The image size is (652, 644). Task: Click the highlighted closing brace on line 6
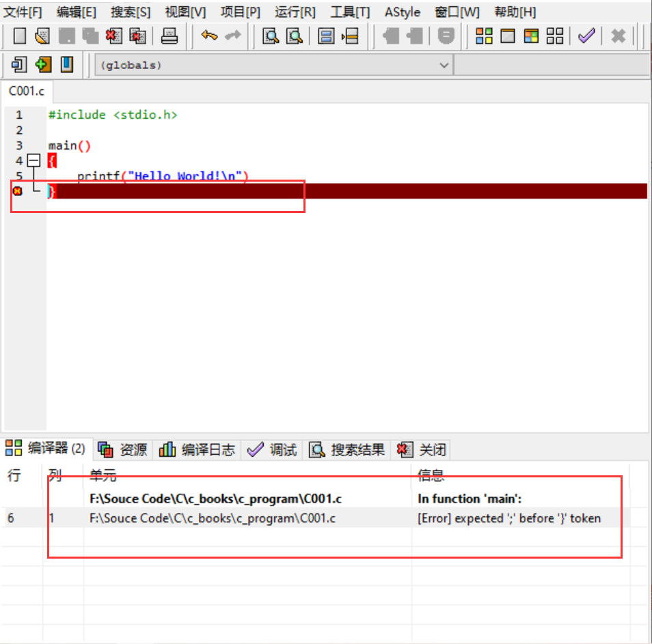[51, 191]
